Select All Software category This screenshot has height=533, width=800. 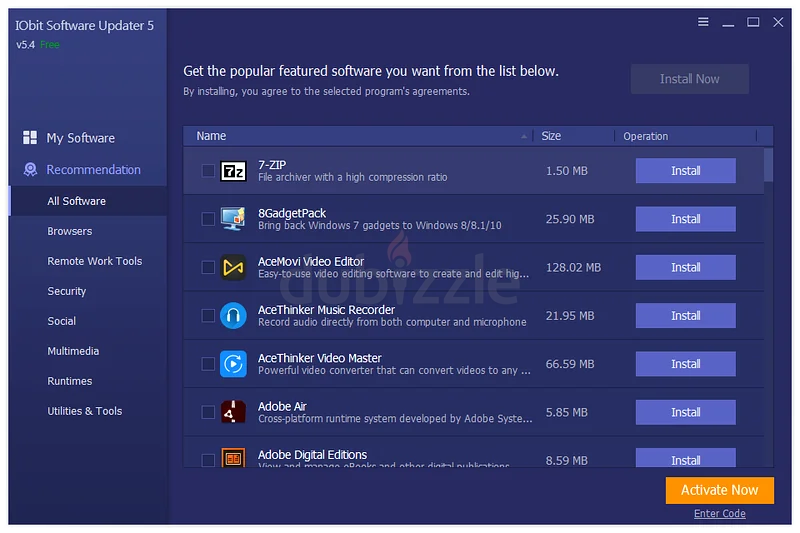click(x=88, y=201)
